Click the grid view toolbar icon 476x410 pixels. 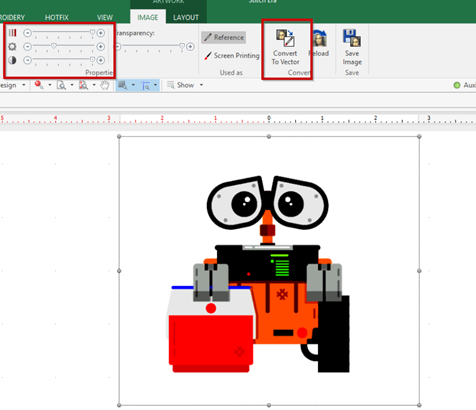[123, 85]
